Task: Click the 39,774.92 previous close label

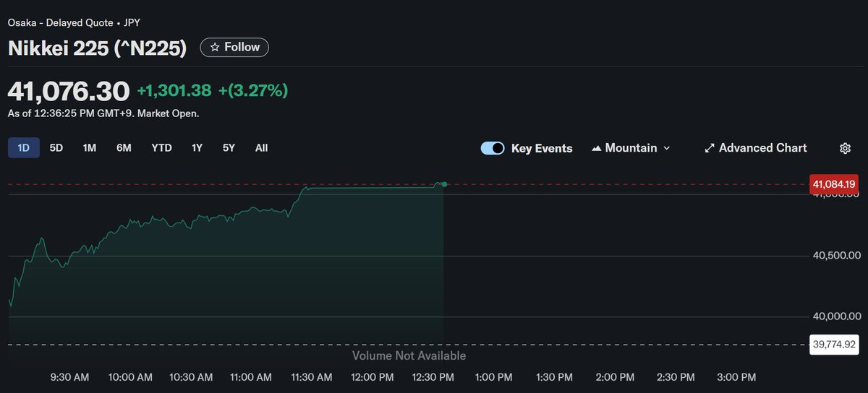Action: (834, 345)
